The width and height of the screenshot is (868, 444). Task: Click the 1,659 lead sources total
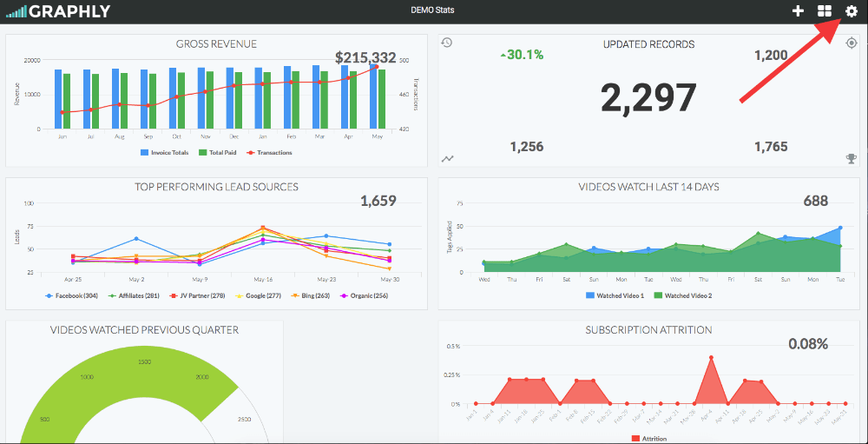378,201
